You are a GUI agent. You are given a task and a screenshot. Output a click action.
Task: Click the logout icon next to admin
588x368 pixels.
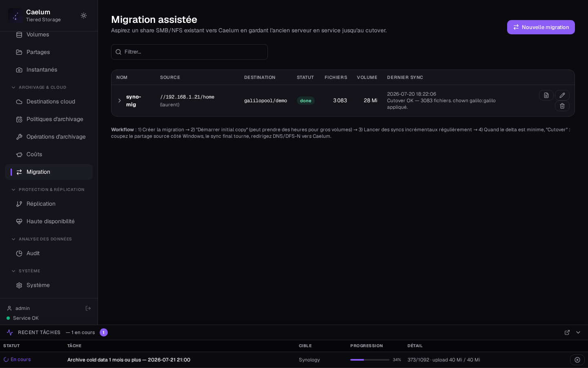click(x=88, y=308)
